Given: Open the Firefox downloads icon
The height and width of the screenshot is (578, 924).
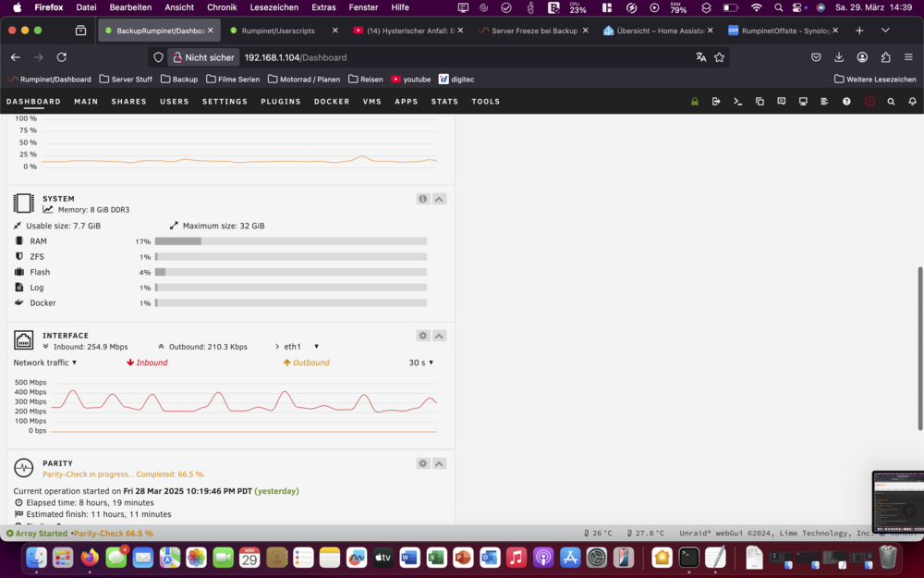Looking at the screenshot, I should pos(839,57).
